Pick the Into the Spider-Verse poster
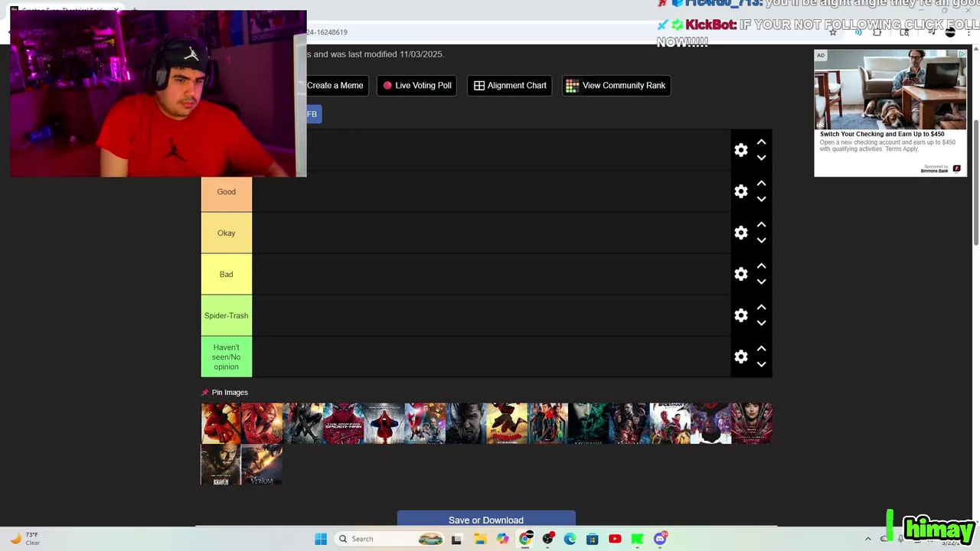980x551 pixels. pyautogui.click(x=507, y=423)
